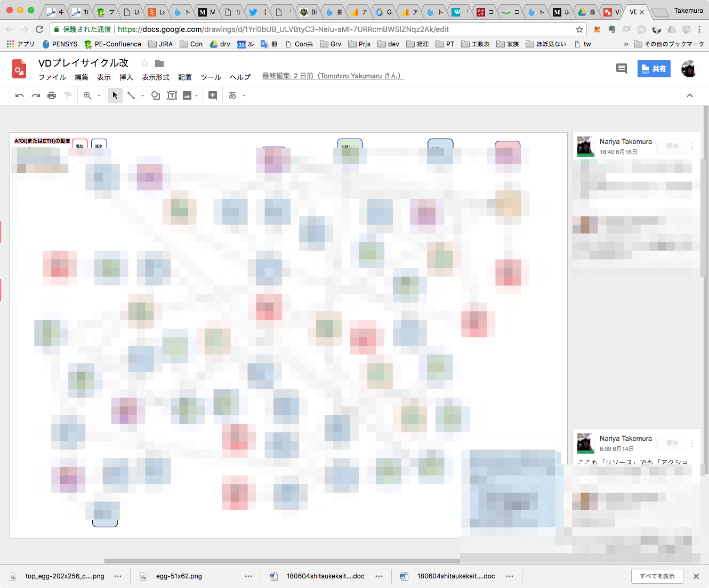Screen dimensions: 709x588
Task: Open more options for 18:40 6月16日 comment
Action: click(692, 146)
